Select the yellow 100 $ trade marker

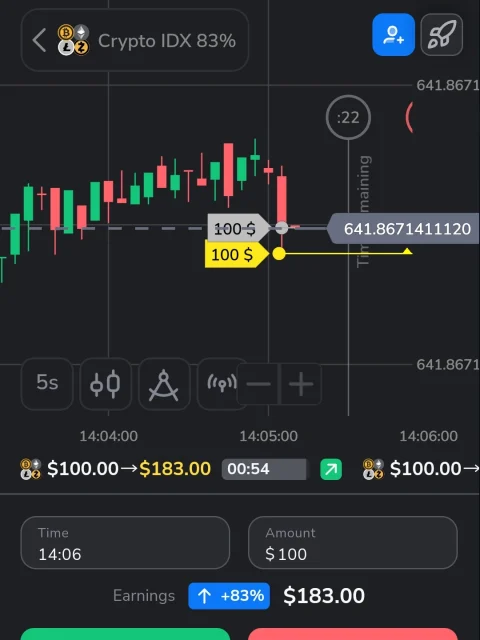[x=237, y=254]
